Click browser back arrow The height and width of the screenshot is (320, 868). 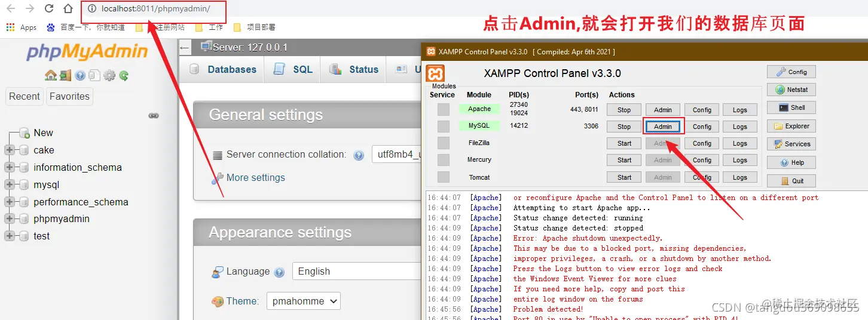(11, 8)
